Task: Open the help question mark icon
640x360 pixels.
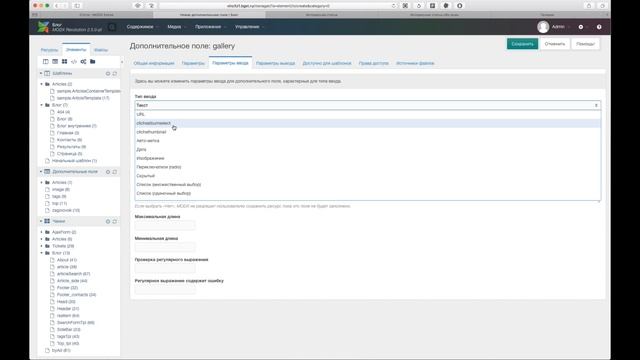Action: (x=599, y=27)
